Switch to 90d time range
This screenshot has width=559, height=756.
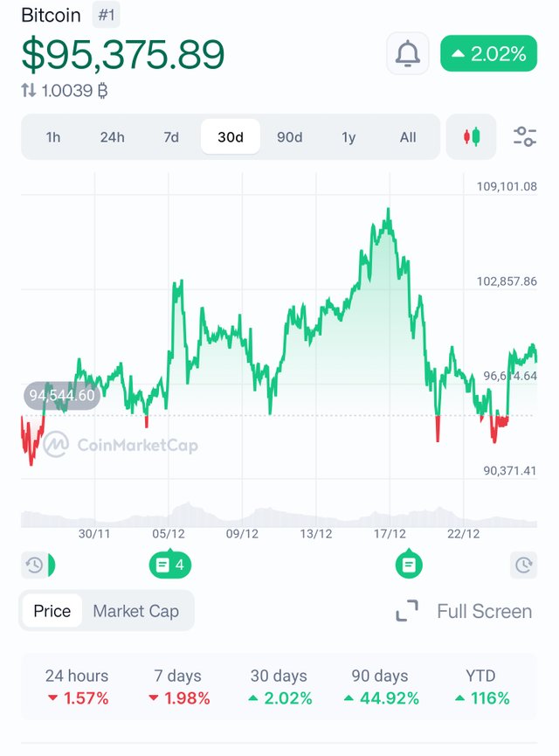tap(289, 137)
